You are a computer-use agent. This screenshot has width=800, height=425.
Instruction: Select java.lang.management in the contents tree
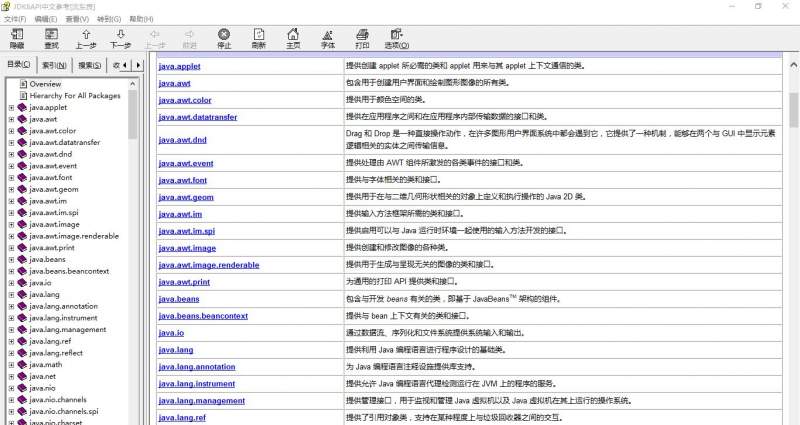(68, 330)
